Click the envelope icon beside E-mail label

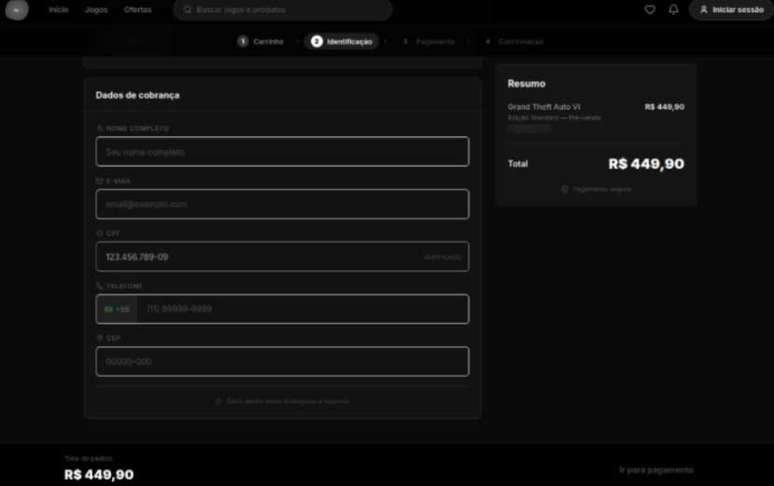coord(100,181)
